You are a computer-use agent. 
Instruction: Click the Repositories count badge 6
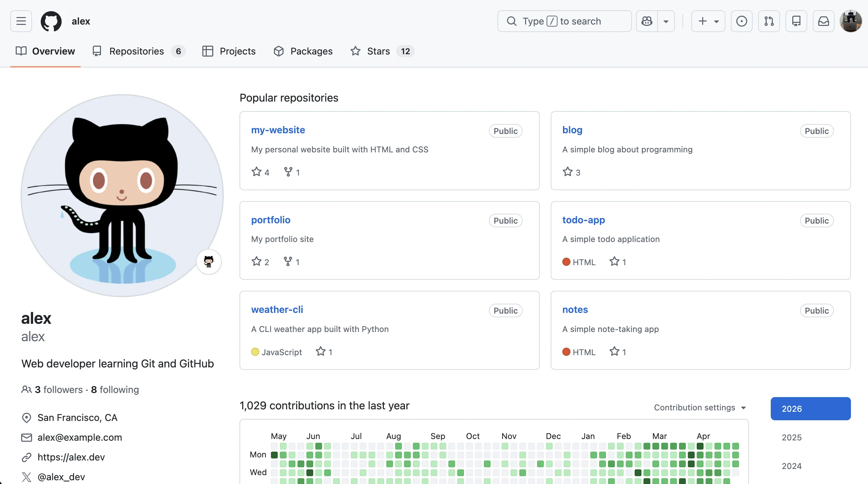click(178, 51)
